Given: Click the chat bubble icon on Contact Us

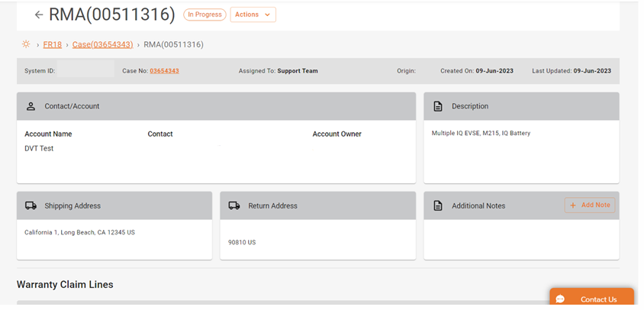Looking at the screenshot, I should pyautogui.click(x=560, y=299).
